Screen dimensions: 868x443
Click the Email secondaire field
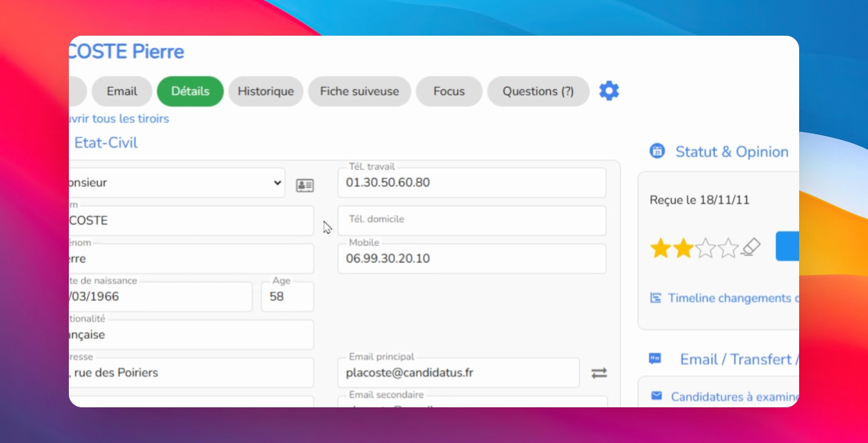pyautogui.click(x=471, y=401)
